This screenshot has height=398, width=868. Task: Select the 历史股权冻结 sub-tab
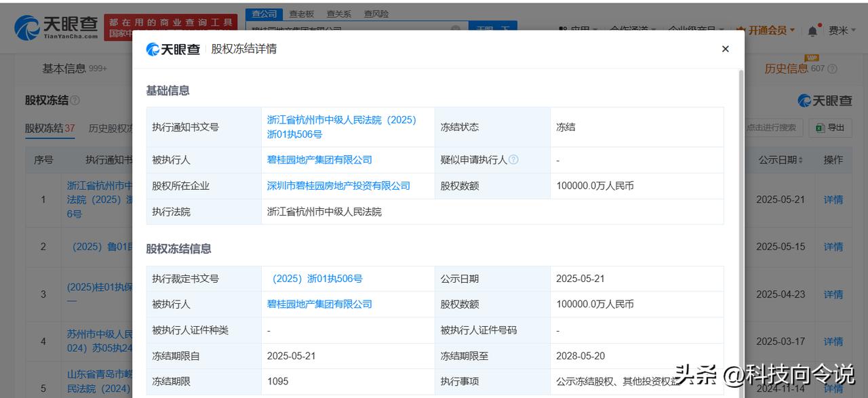click(x=109, y=128)
